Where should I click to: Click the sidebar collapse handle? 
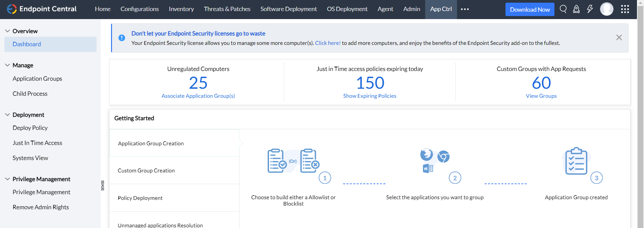coord(103,185)
